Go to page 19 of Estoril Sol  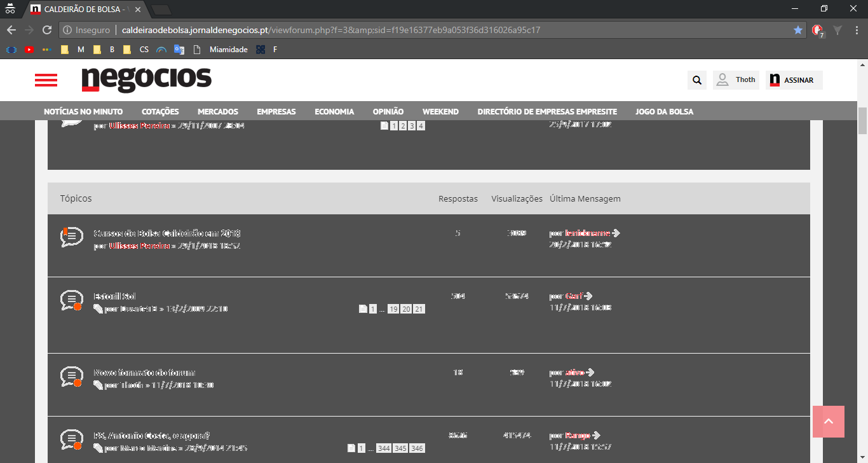tap(393, 309)
